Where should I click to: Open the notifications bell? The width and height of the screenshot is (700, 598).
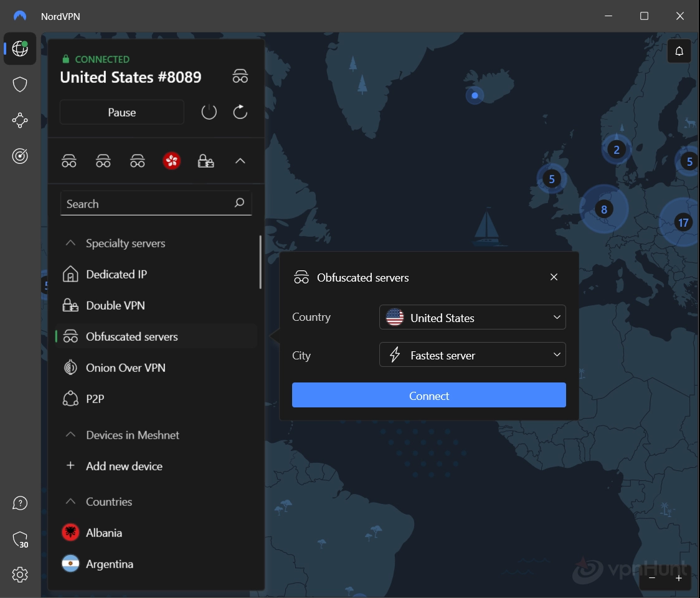679,51
